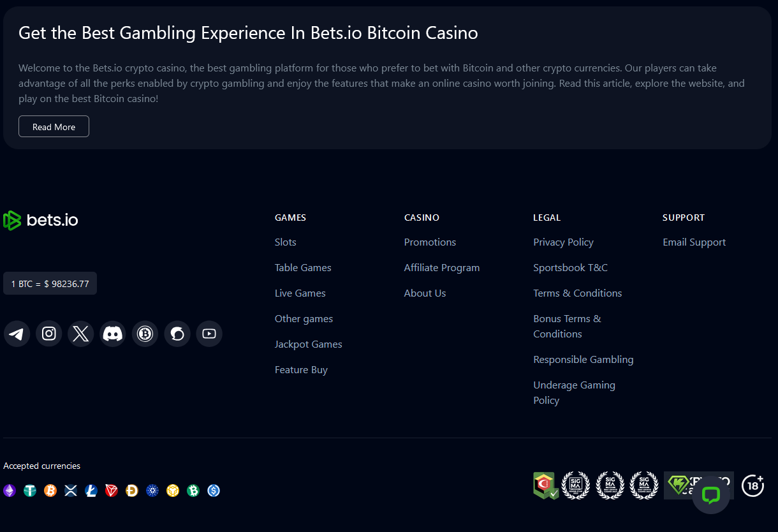778x532 pixels.
Task: Click the 18+ age restriction badge
Action: (x=753, y=485)
